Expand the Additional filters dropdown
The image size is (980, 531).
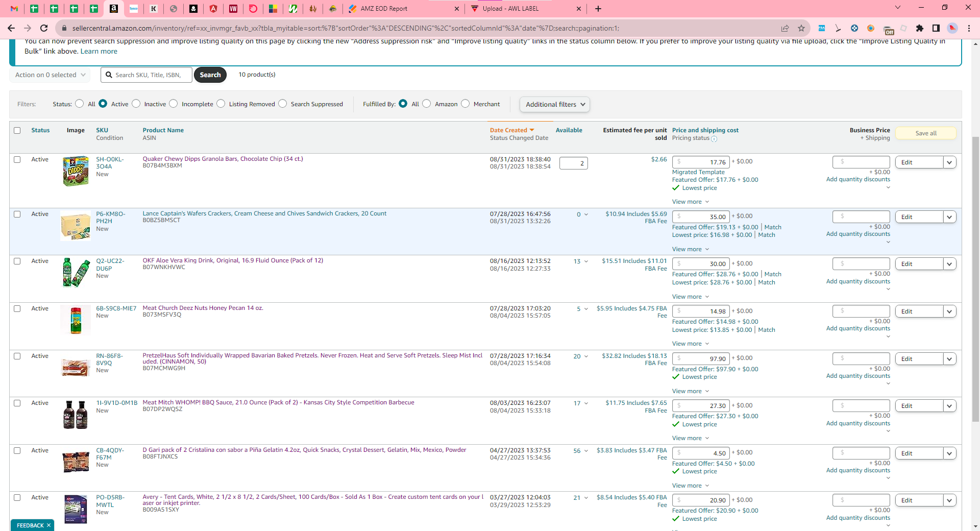tap(555, 104)
